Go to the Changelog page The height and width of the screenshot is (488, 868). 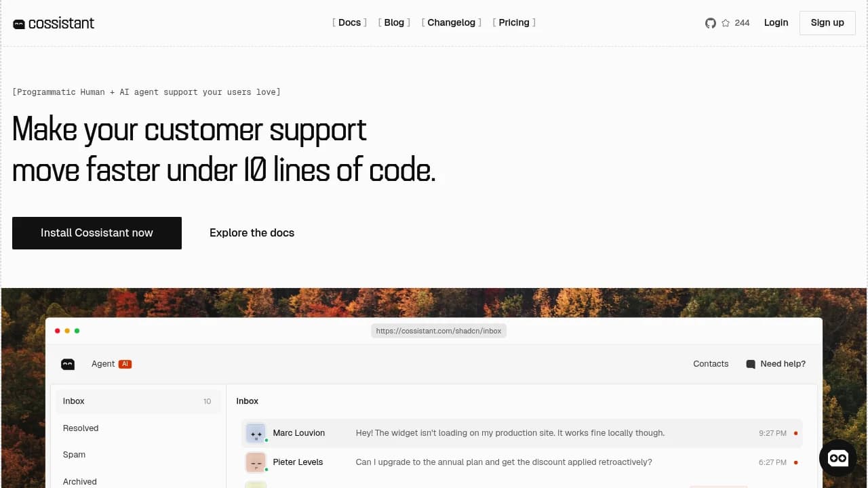click(x=451, y=22)
